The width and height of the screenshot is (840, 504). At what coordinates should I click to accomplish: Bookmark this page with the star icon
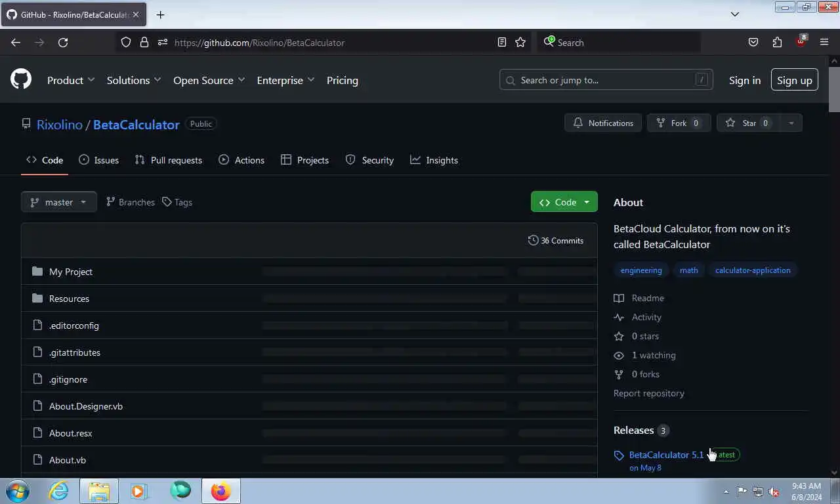520,42
